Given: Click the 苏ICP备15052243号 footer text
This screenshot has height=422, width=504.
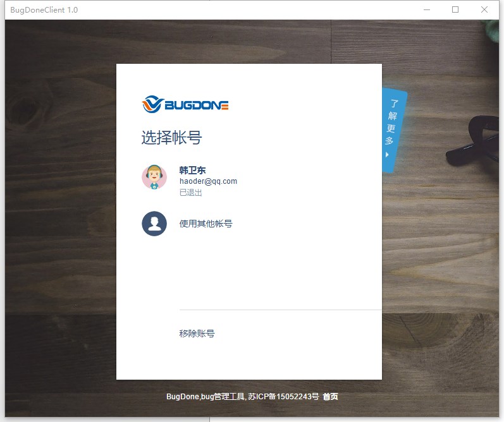Looking at the screenshot, I should (283, 397).
